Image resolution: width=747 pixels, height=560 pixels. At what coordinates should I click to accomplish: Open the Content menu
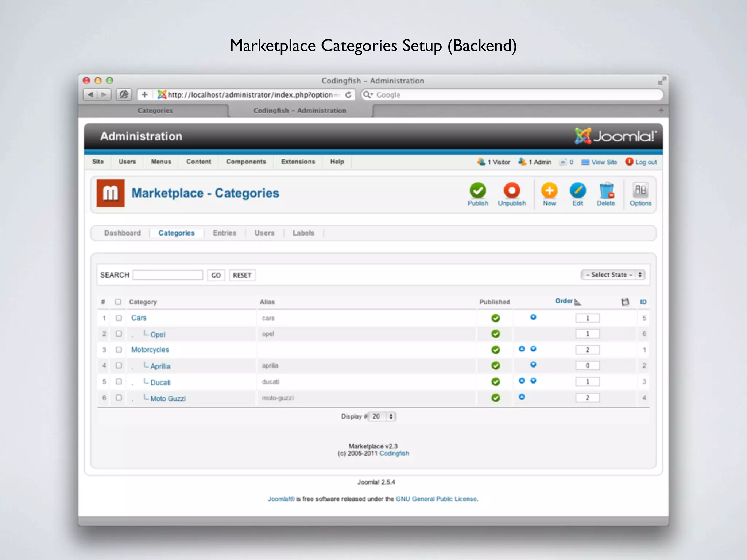click(198, 162)
